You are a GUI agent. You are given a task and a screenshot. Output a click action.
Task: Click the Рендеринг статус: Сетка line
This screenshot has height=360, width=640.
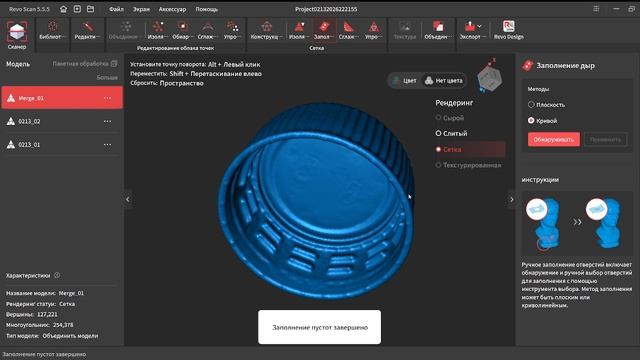click(x=40, y=304)
